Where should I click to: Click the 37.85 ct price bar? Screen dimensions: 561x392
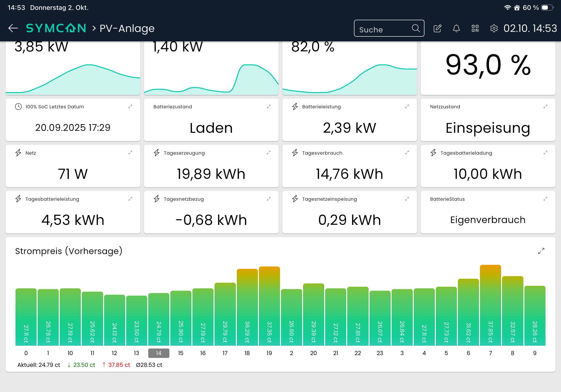pos(490,305)
